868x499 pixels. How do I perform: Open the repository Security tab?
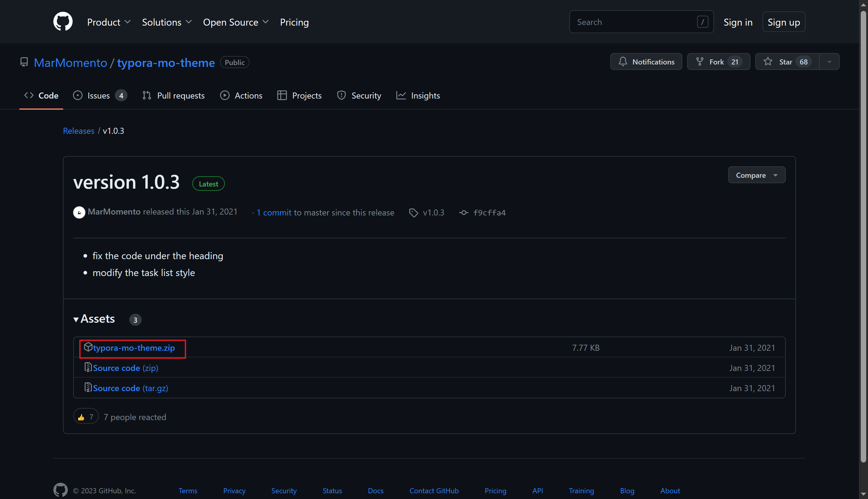359,95
